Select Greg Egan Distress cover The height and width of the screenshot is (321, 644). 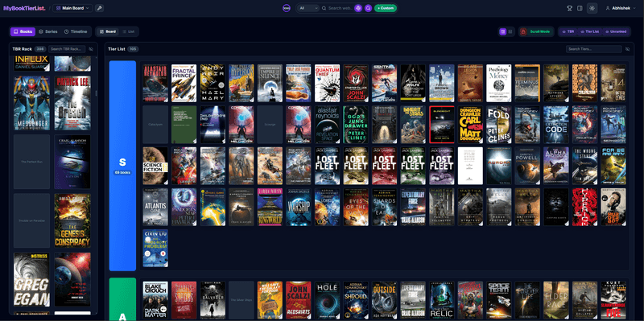click(x=31, y=279)
